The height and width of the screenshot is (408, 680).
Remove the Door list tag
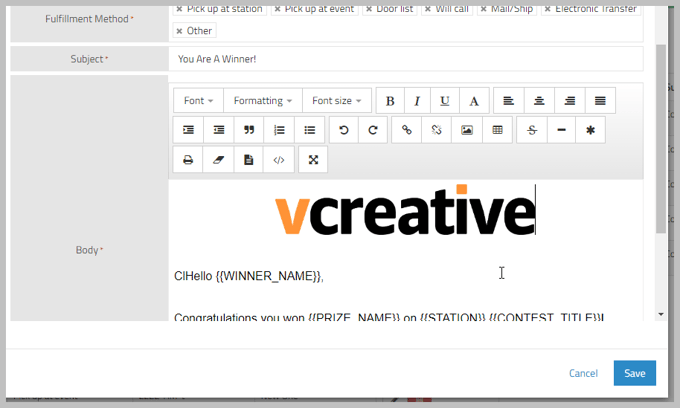point(369,9)
